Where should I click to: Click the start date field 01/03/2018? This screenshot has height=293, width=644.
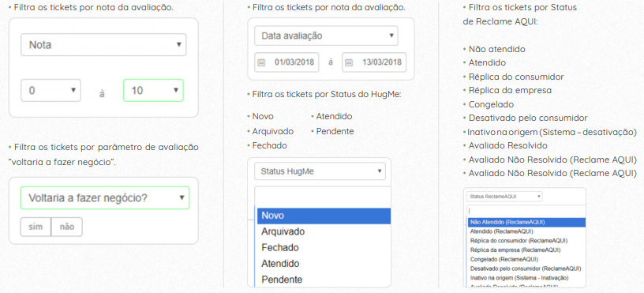(x=286, y=62)
